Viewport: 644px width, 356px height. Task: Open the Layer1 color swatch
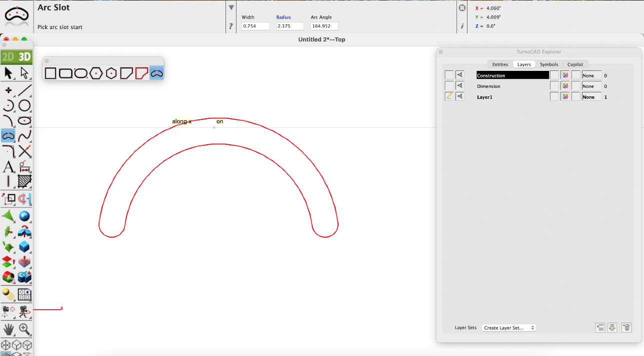(565, 97)
